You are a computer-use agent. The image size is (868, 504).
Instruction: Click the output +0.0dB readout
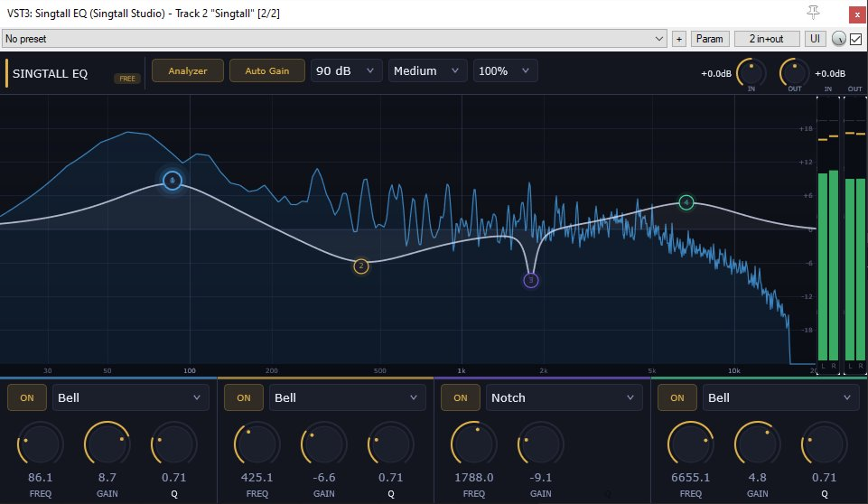(830, 74)
